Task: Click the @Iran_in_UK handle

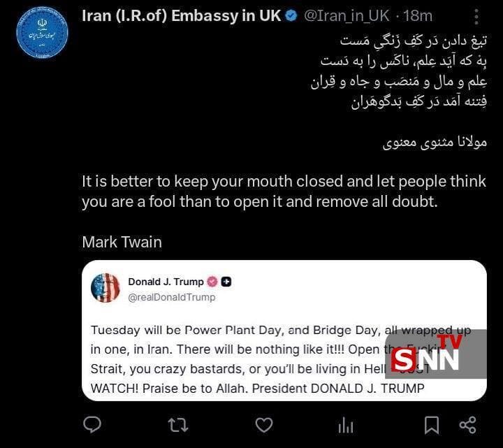Action: [347, 15]
